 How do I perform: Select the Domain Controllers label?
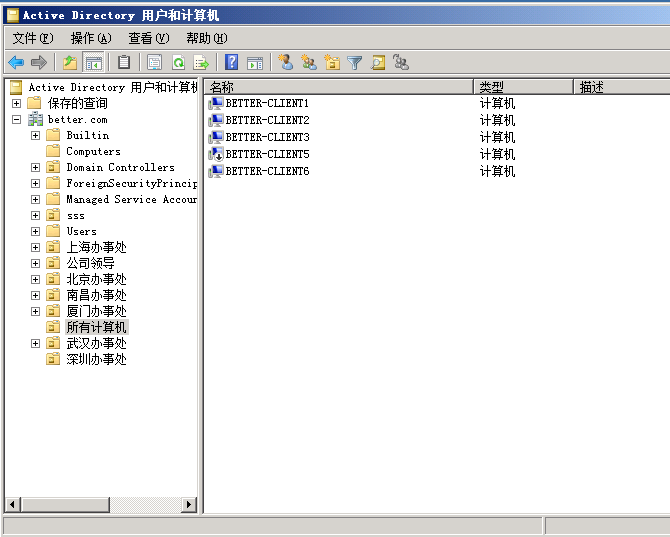click(x=120, y=167)
